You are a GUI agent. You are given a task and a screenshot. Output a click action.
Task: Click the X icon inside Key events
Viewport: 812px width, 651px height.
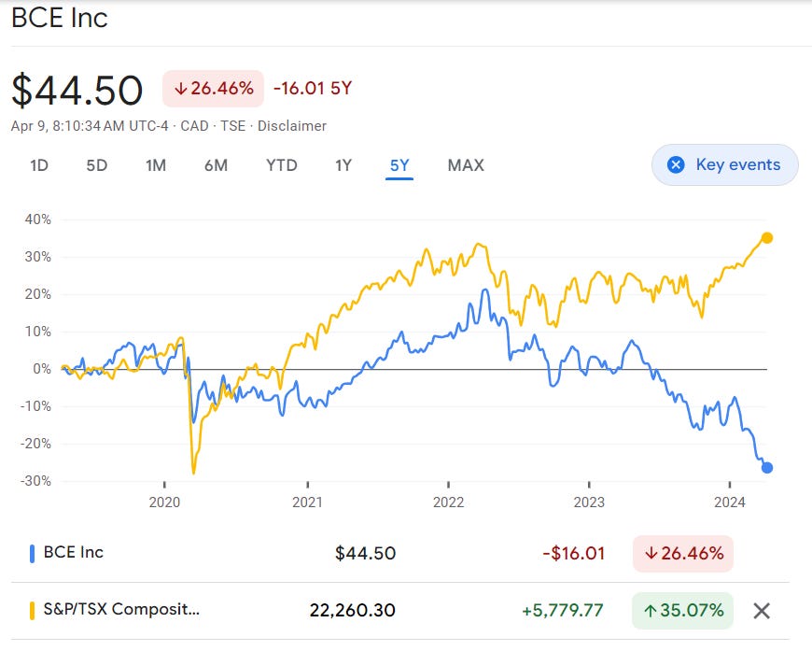pyautogui.click(x=676, y=164)
